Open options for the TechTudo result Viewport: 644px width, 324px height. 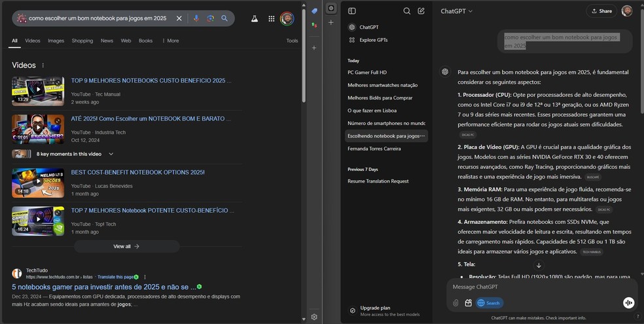(x=145, y=277)
